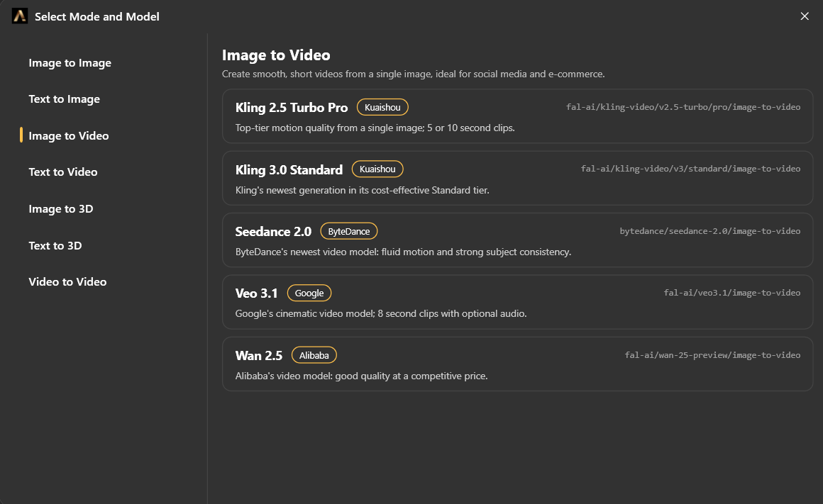Click the 'Create smooth, short videos' subtitle
This screenshot has width=823, height=504.
[414, 74]
